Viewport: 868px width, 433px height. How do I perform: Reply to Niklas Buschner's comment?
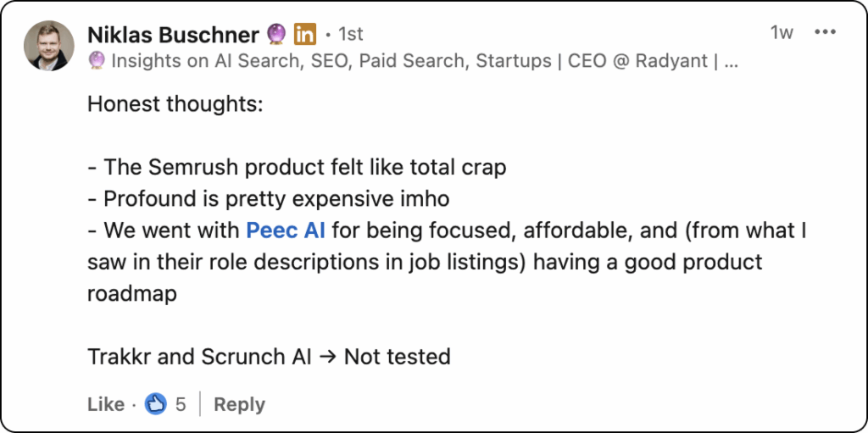(239, 404)
